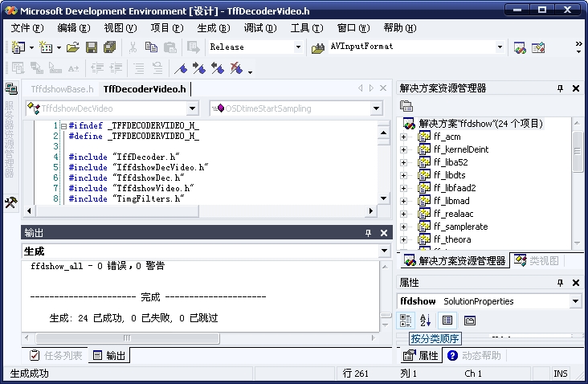The height and width of the screenshot is (384, 588).
Task: Close the TffDecoderVideo.h document tab
Action: tap(383, 88)
